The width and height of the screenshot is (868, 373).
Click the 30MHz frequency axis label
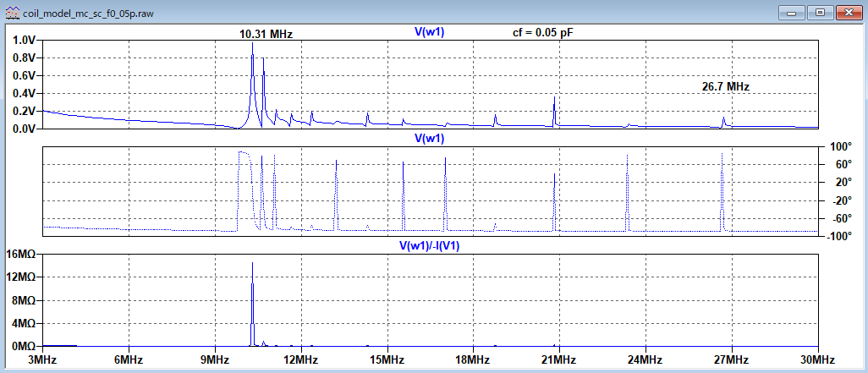(817, 359)
